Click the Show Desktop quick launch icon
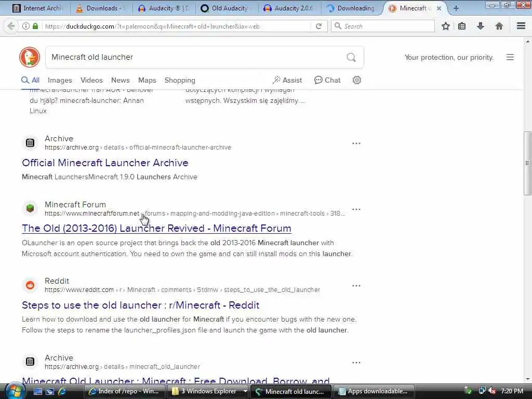532x399 pixels. click(x=37, y=392)
